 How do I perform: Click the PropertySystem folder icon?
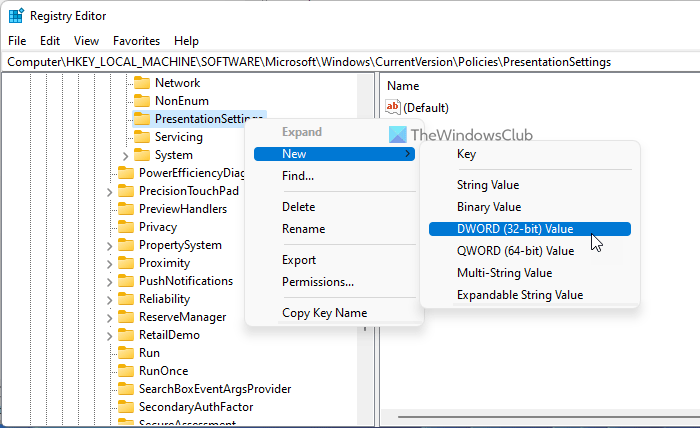pos(126,245)
